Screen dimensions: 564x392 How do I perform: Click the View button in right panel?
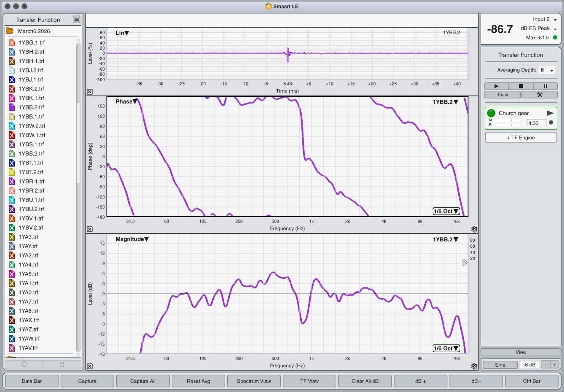click(521, 352)
